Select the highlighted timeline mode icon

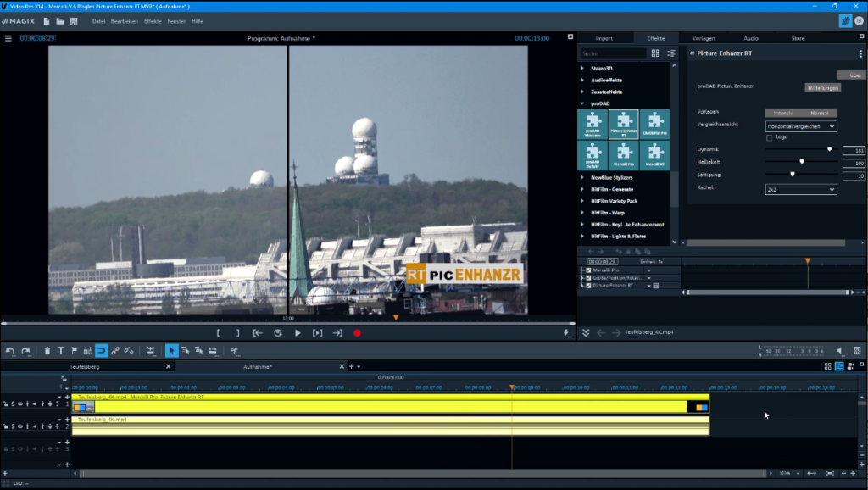pyautogui.click(x=839, y=366)
